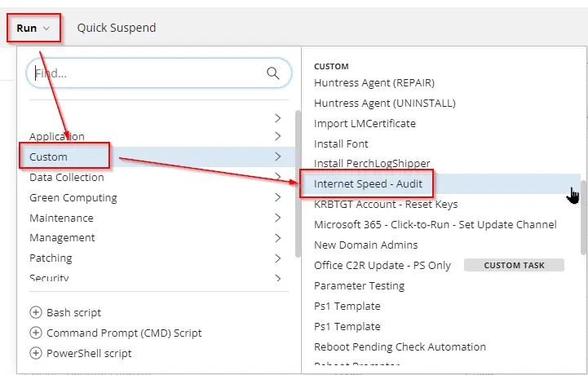Viewport: 588px width, 375px height.
Task: Create a new PowerShell script
Action: [89, 353]
